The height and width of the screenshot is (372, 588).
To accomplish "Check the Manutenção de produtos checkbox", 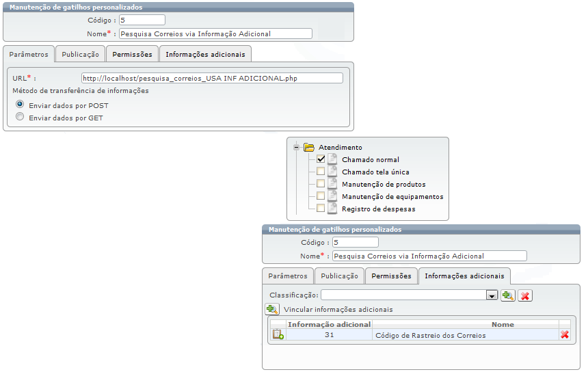I will click(321, 184).
